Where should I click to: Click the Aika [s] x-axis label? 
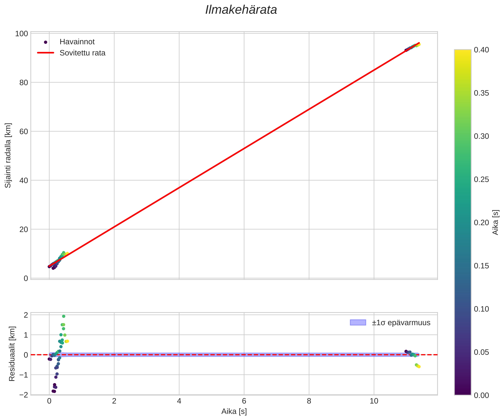coord(234,411)
